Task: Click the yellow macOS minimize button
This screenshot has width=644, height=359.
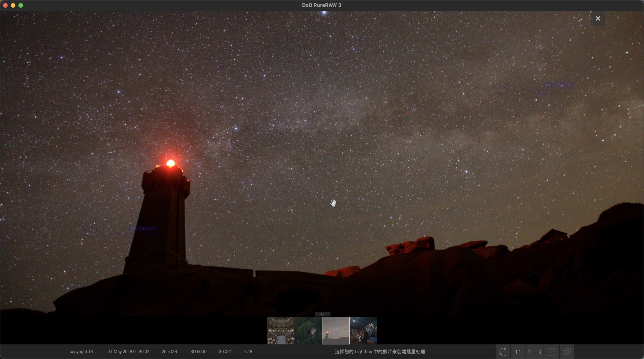Action: tap(13, 5)
